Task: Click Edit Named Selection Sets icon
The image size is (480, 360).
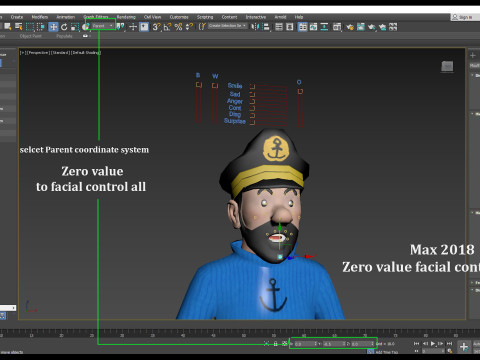Action: point(202,27)
